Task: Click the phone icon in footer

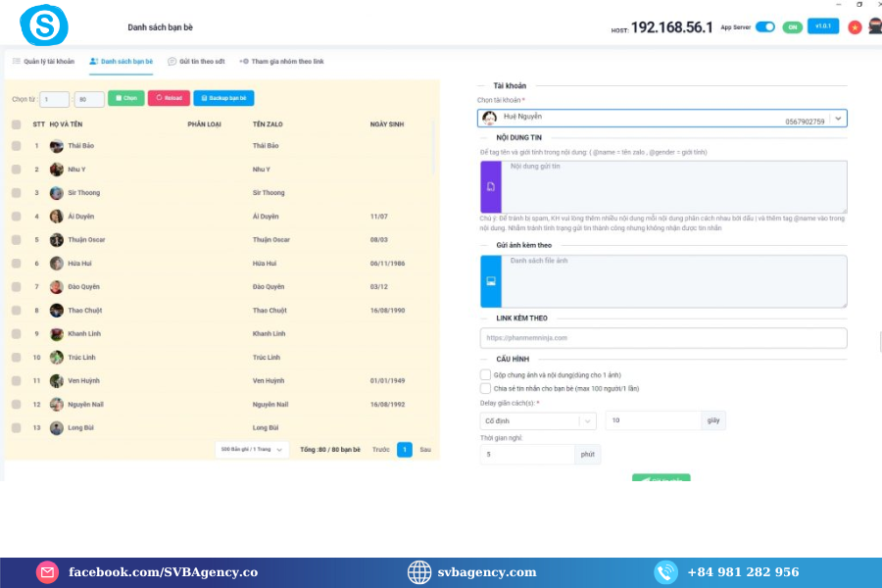Action: [x=666, y=572]
